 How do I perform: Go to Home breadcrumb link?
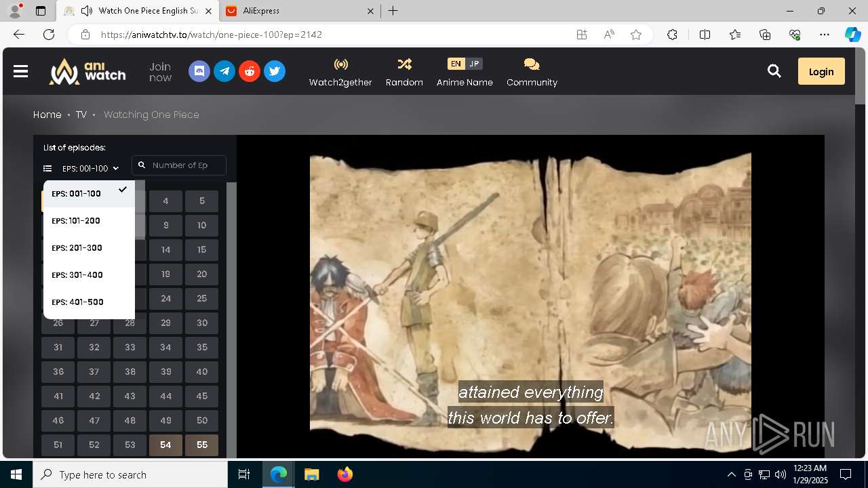pos(47,115)
